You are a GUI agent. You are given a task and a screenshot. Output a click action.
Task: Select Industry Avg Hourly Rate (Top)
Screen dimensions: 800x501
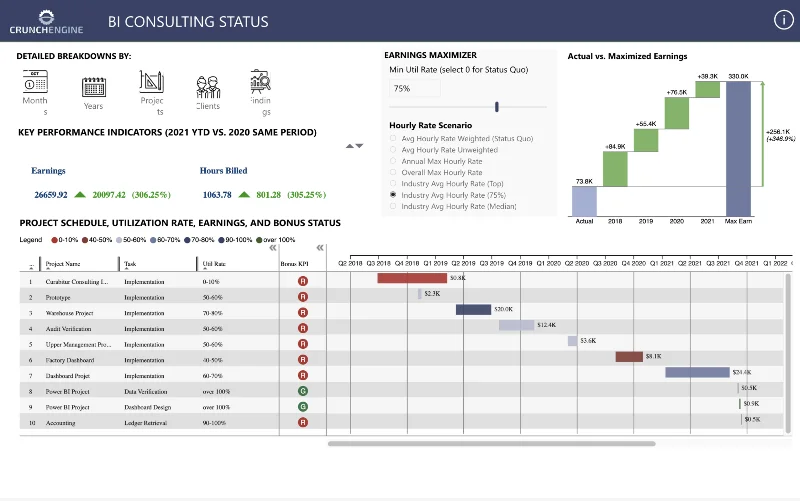pos(393,183)
